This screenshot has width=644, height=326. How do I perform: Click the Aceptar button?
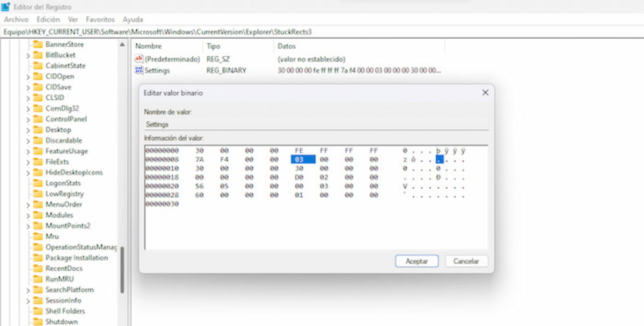(x=416, y=261)
